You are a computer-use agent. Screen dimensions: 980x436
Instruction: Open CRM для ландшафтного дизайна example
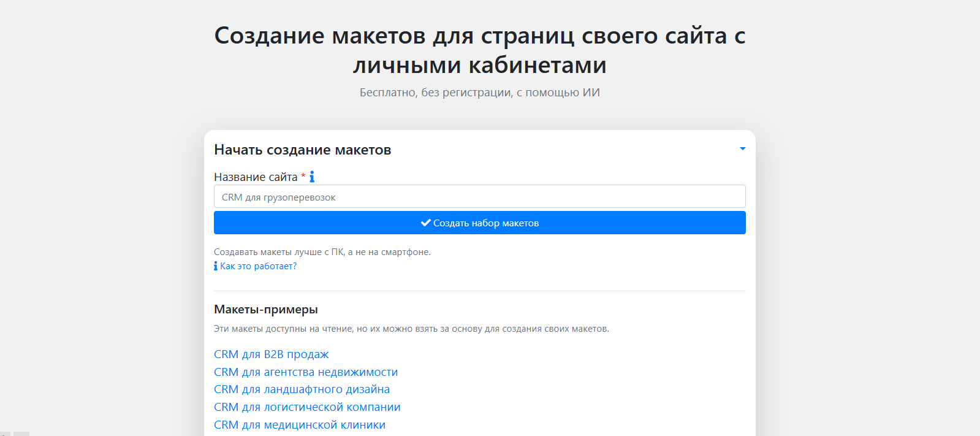(302, 389)
